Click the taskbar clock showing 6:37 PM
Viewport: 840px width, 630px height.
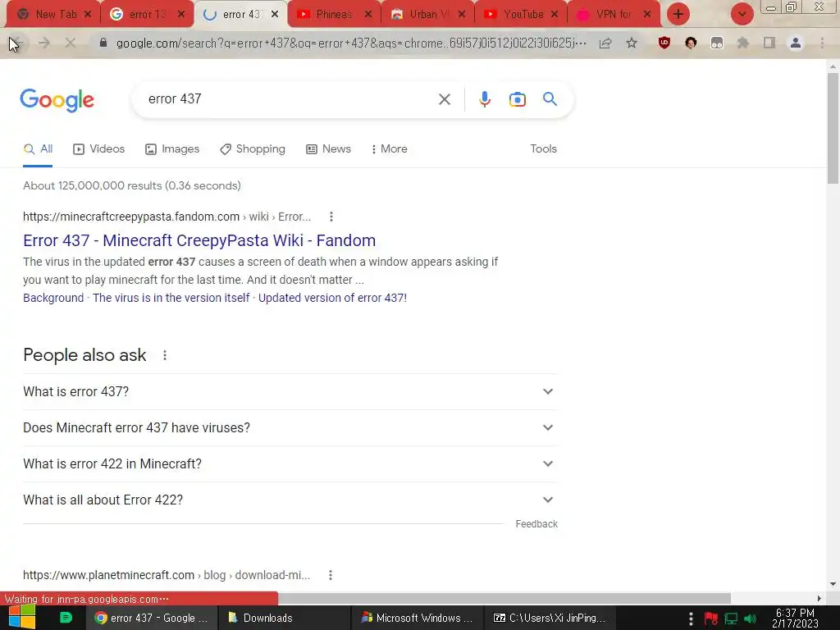[795, 619]
